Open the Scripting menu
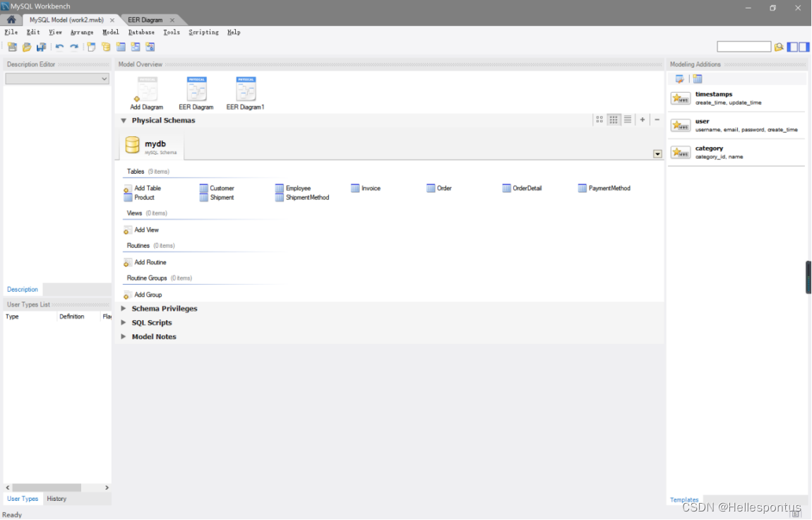The image size is (812, 520). point(203,32)
